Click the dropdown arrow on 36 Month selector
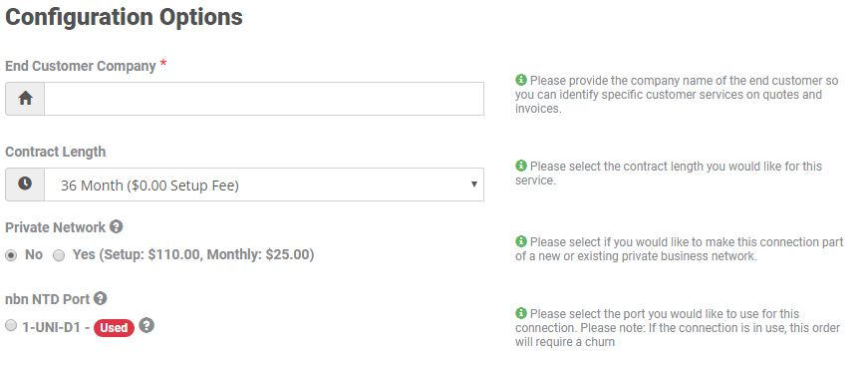The width and height of the screenshot is (868, 365). [473, 184]
